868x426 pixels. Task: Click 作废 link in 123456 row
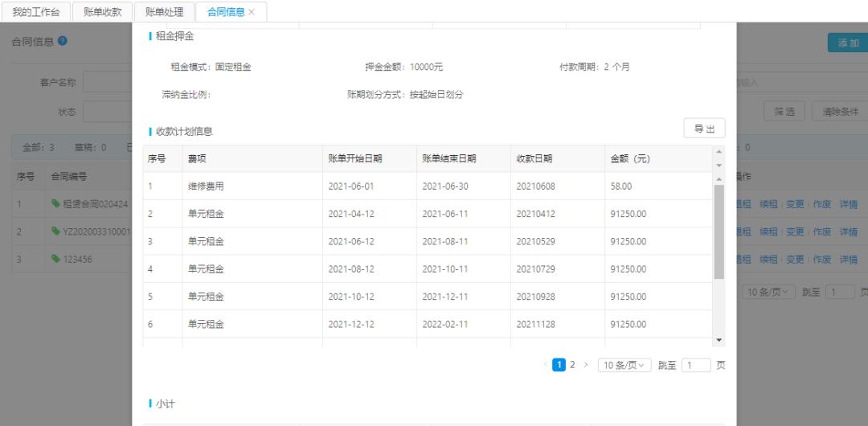822,259
